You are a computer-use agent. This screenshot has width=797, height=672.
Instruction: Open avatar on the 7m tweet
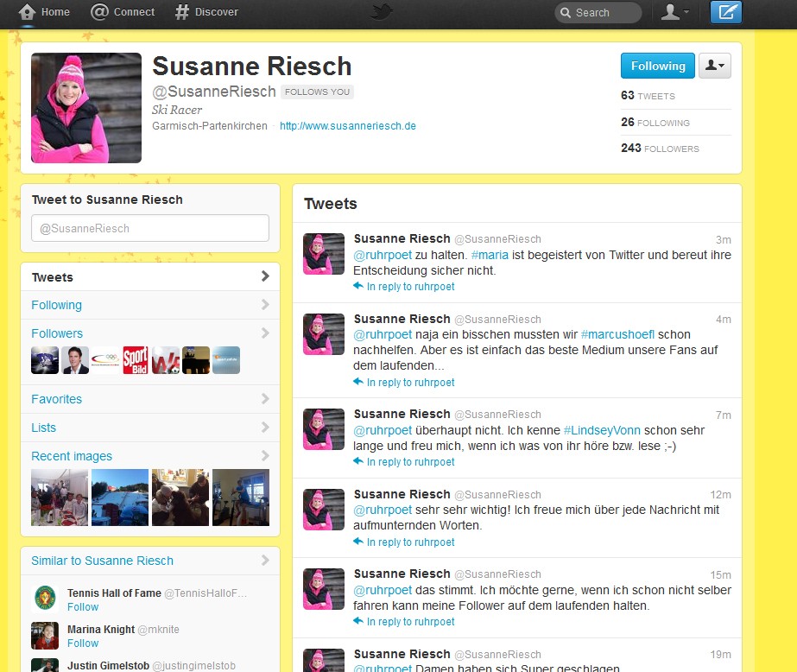(324, 429)
